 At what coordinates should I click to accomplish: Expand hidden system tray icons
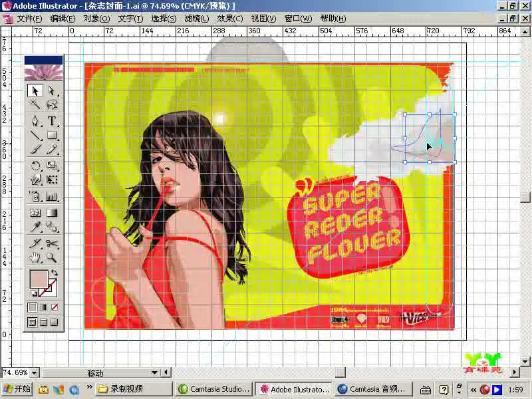473,390
